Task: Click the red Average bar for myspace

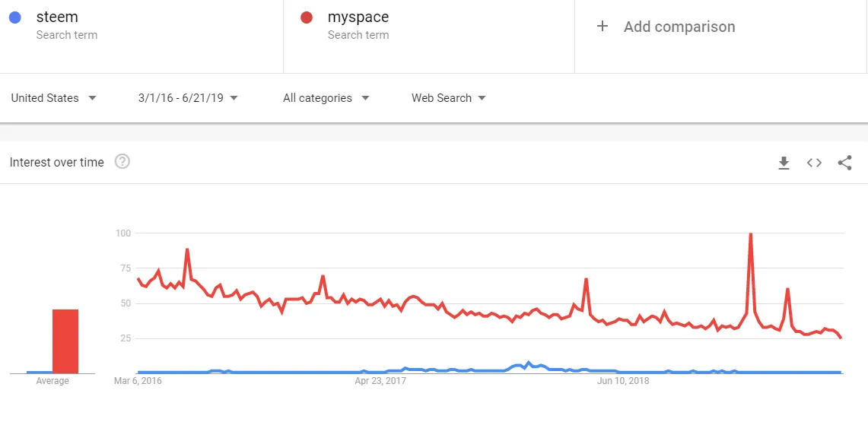Action: click(x=65, y=341)
